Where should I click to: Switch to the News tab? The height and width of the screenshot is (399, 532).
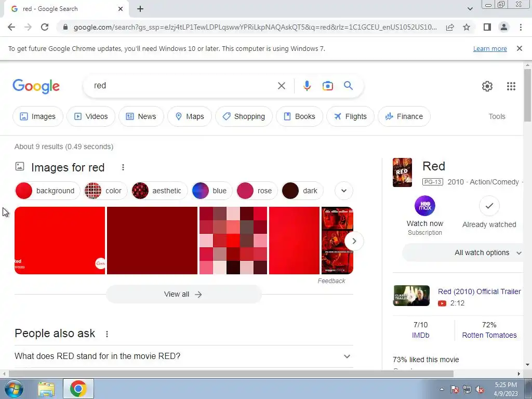pyautogui.click(x=141, y=116)
